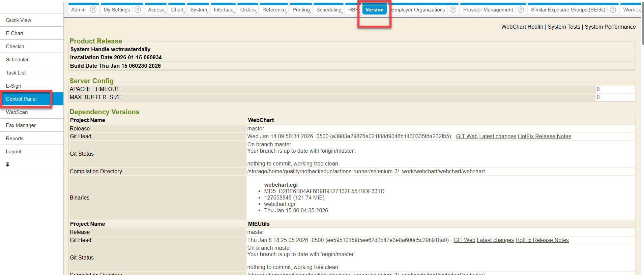Click the System Performance link
644x275 pixels.
pos(610,27)
